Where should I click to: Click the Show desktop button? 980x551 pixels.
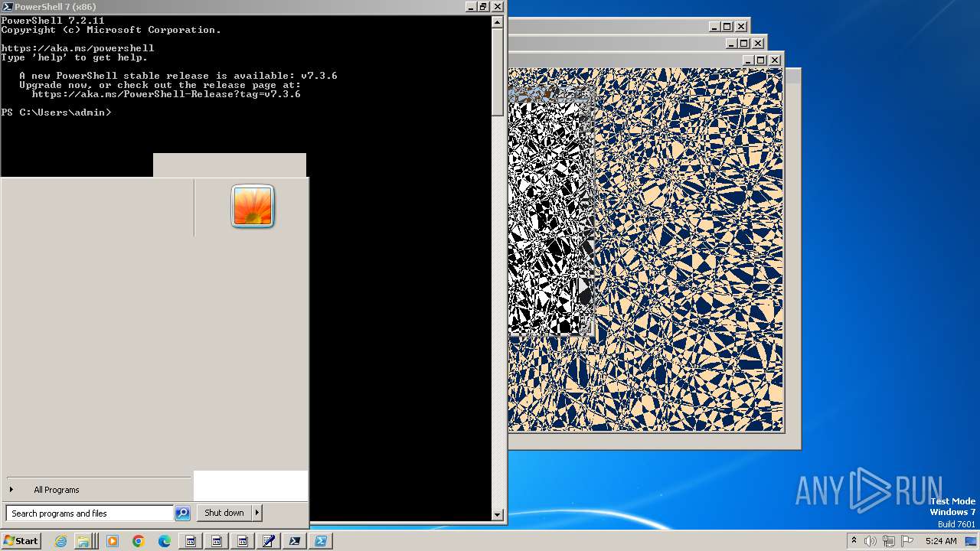point(971,541)
